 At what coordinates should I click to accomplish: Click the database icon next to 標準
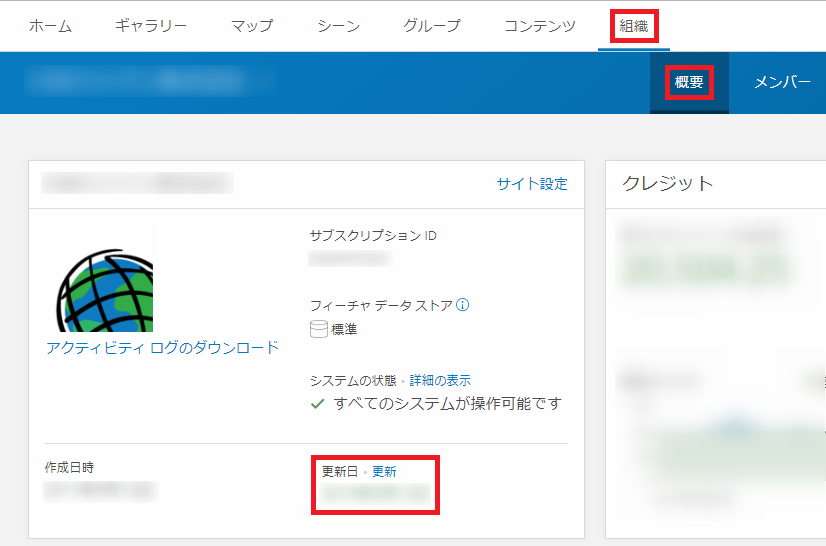coord(319,329)
